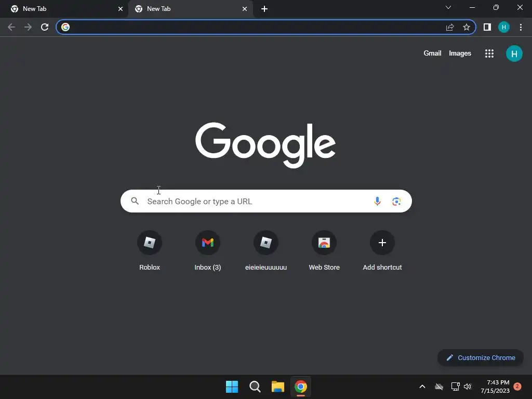Screen dimensions: 532x399
Task: Click the Google icon in address bar
Action: (x=65, y=27)
